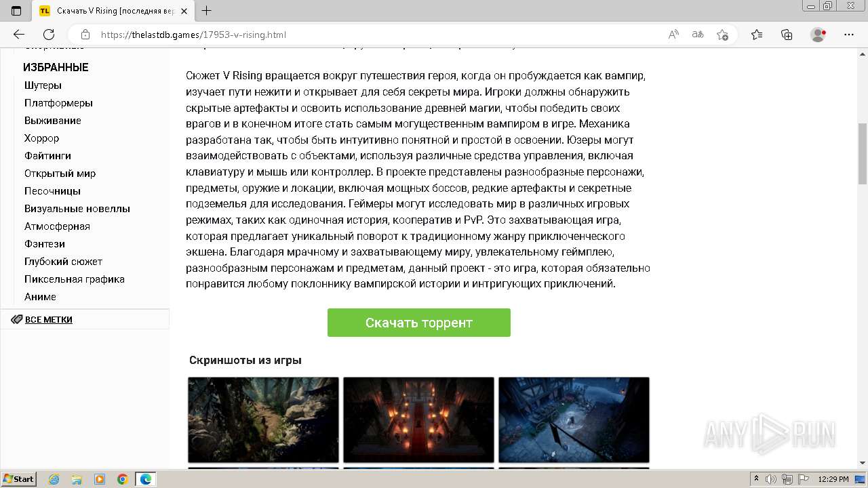Open the Хоррор category
868x488 pixels.
(x=41, y=138)
